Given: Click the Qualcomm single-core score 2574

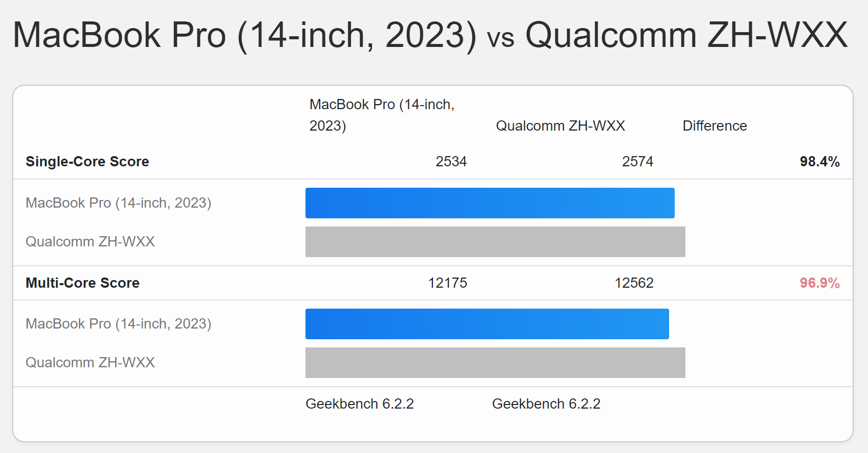Looking at the screenshot, I should pyautogui.click(x=637, y=162).
